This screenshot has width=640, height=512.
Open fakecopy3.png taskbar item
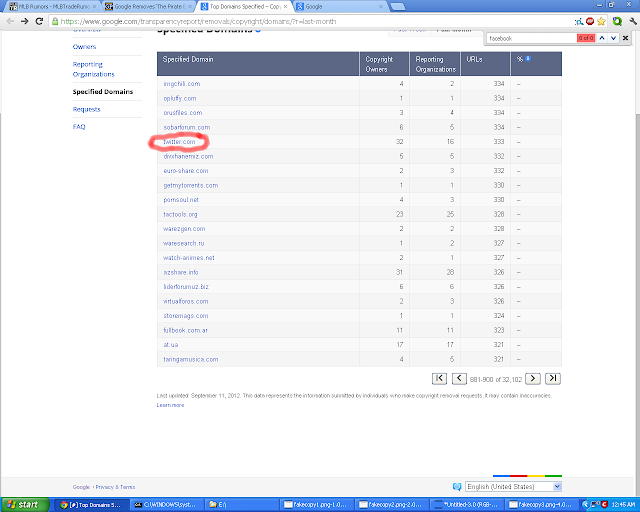[541, 505]
